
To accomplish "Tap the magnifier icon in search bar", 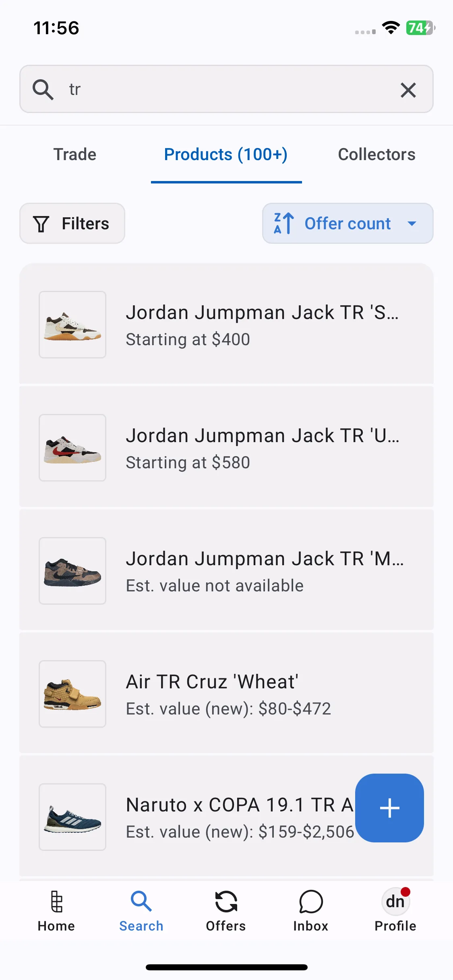I will [x=43, y=89].
